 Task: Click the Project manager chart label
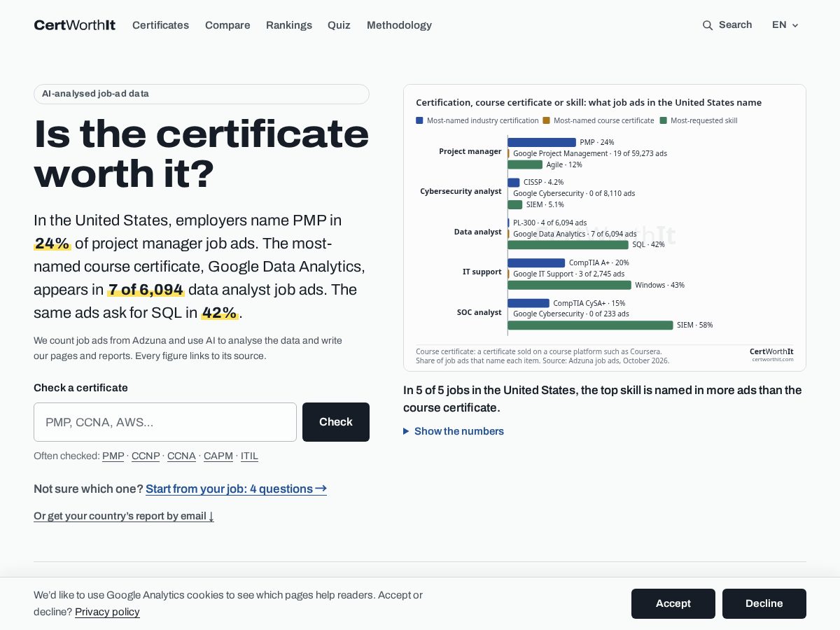click(470, 151)
